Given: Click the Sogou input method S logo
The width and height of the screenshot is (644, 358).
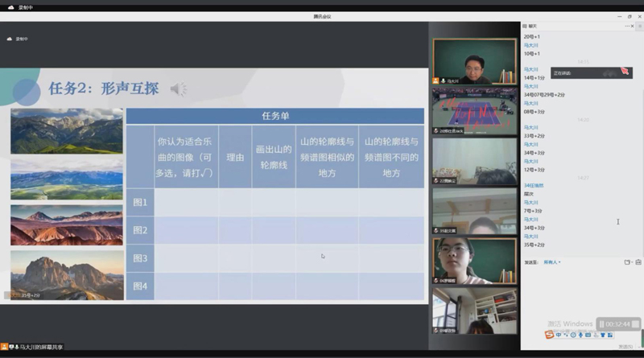Looking at the screenshot, I should point(549,335).
